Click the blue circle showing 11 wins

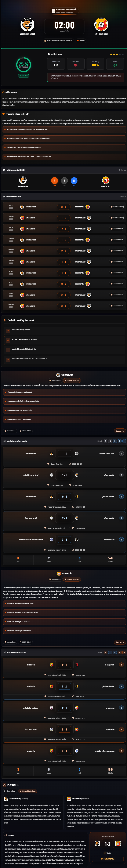74,181
